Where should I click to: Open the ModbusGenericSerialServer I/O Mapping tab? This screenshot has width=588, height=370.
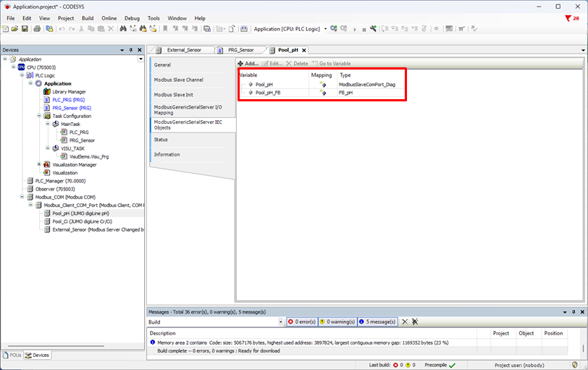tap(188, 110)
